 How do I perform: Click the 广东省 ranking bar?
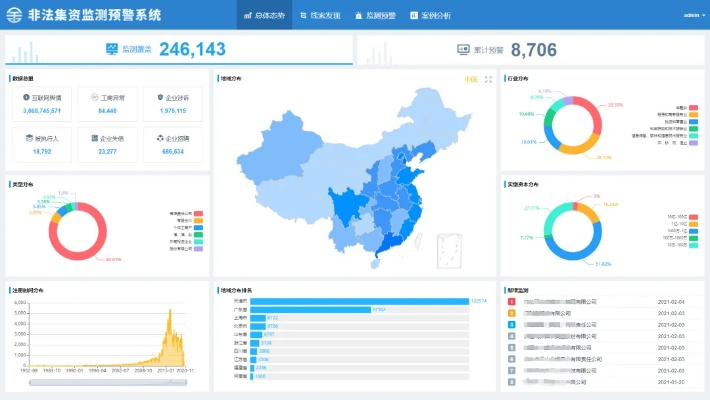310,309
